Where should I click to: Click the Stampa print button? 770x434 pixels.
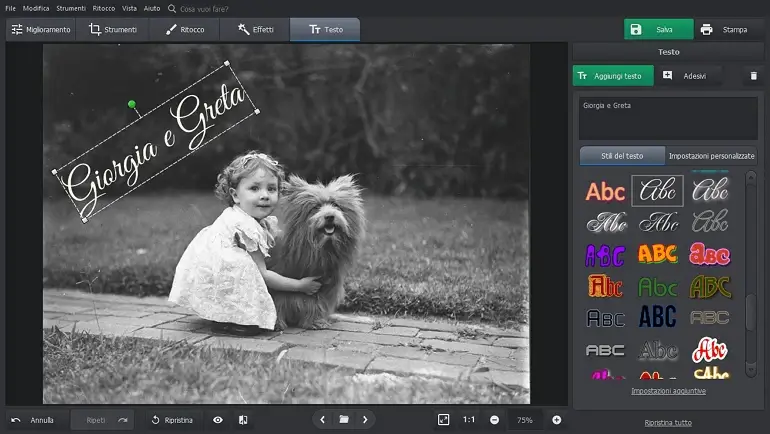(x=726, y=29)
